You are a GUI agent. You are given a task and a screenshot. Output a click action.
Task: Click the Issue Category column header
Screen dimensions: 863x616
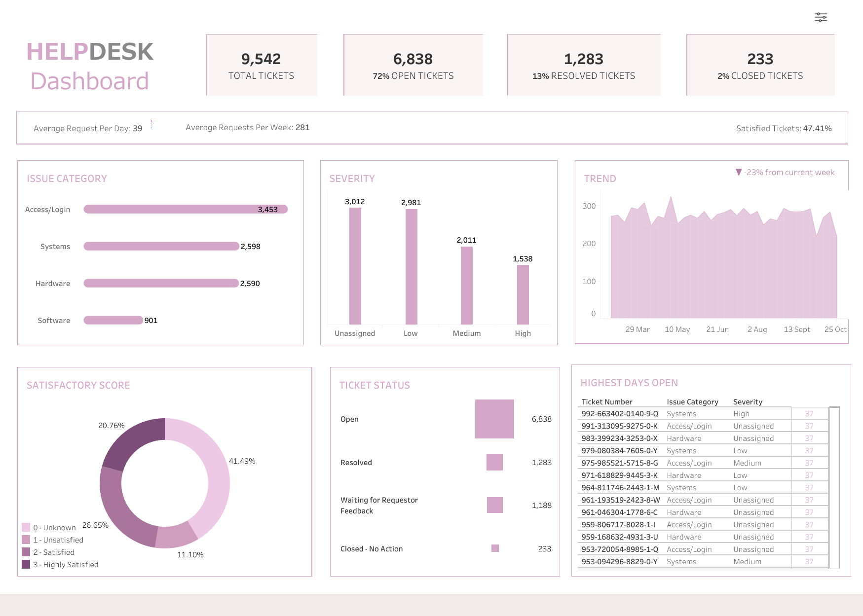click(x=692, y=402)
